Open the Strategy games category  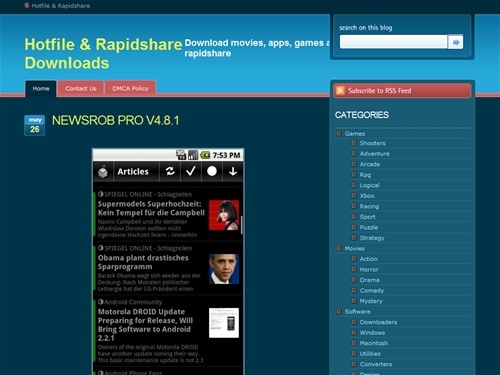(372, 238)
